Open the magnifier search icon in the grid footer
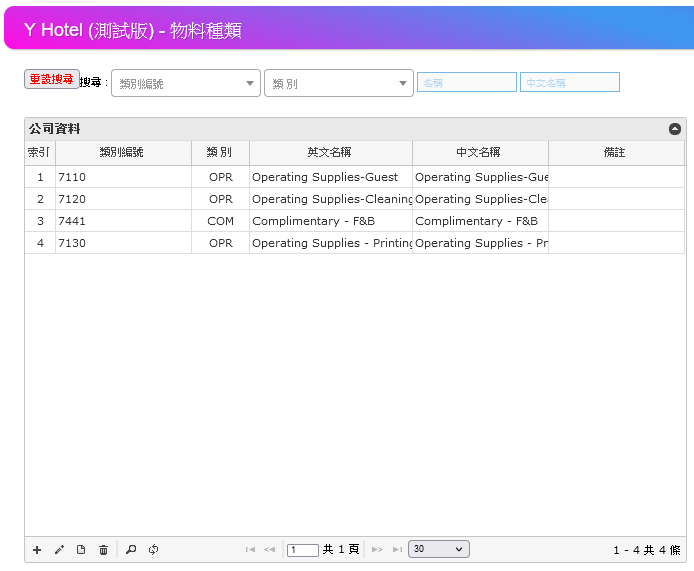694x571 pixels. coord(131,550)
